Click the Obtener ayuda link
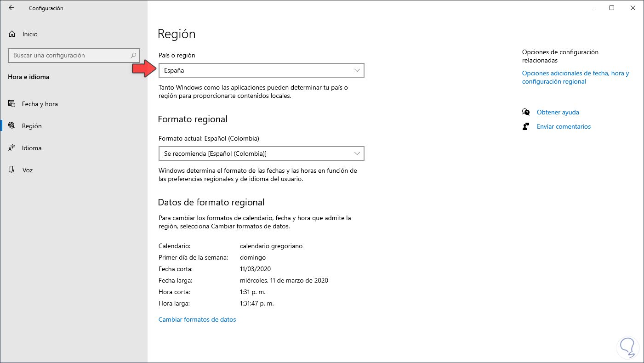 pos(558,112)
